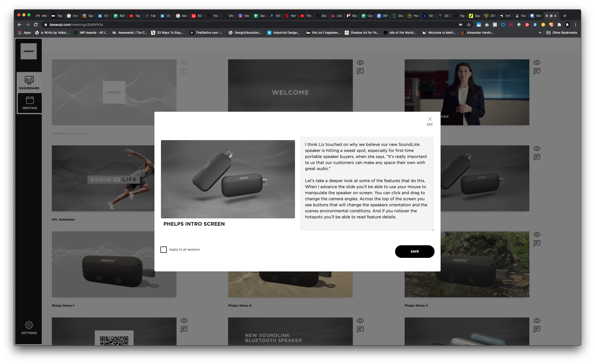Click the address bar URL
Viewport: 595px width, 364px height.
76,25
